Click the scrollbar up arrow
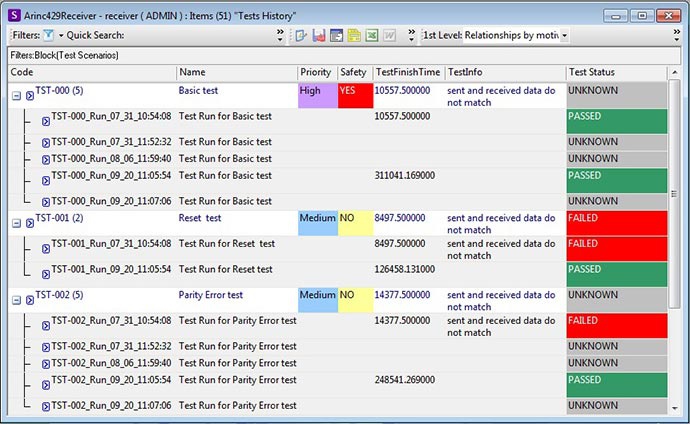The height and width of the screenshot is (424, 690). coord(675,73)
